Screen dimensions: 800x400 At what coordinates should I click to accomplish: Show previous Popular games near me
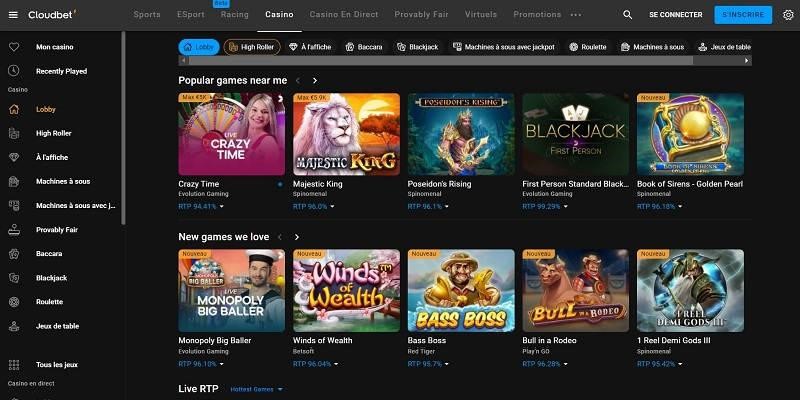pyautogui.click(x=298, y=81)
